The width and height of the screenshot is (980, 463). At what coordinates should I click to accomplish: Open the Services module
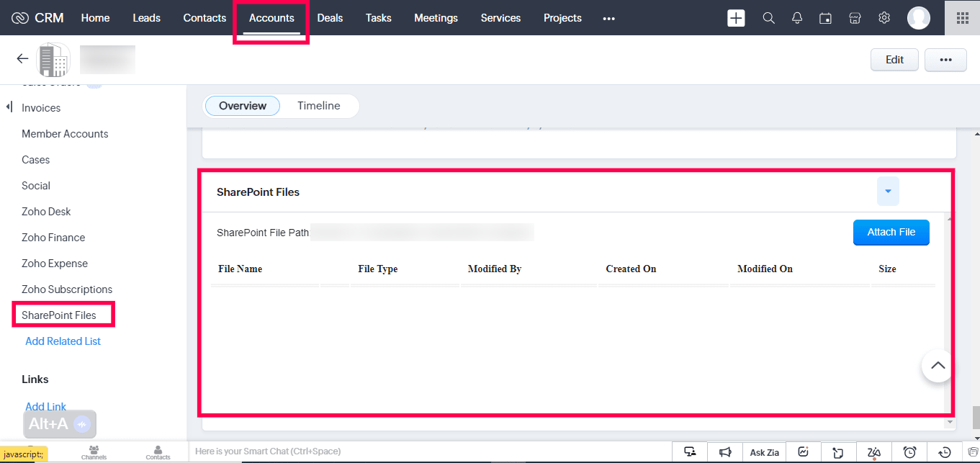[500, 18]
